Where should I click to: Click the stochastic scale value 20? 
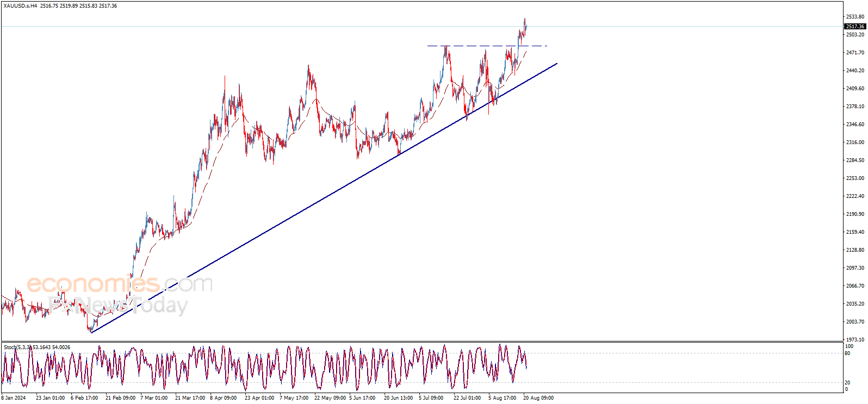[x=847, y=383]
